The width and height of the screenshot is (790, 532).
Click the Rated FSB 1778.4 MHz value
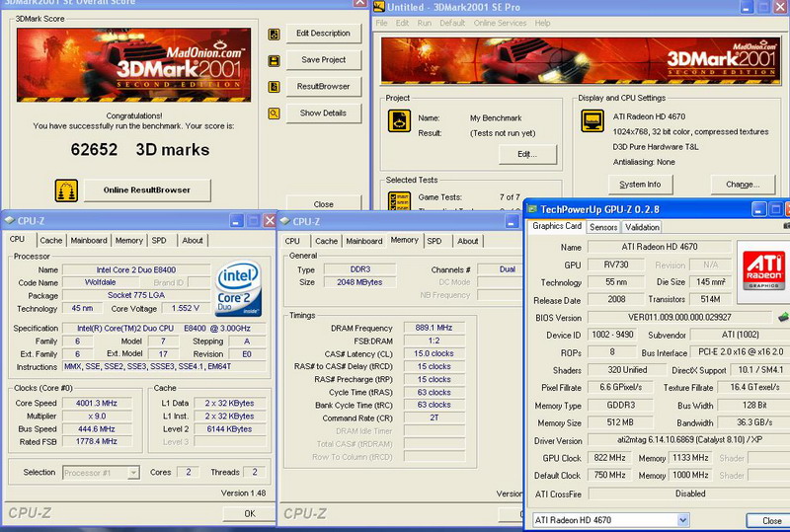[x=97, y=441]
